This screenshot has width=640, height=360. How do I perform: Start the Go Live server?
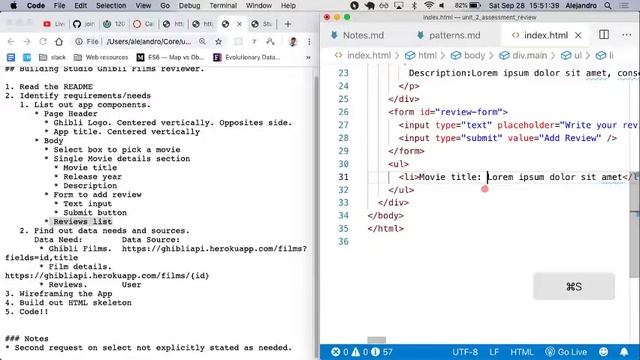567,352
